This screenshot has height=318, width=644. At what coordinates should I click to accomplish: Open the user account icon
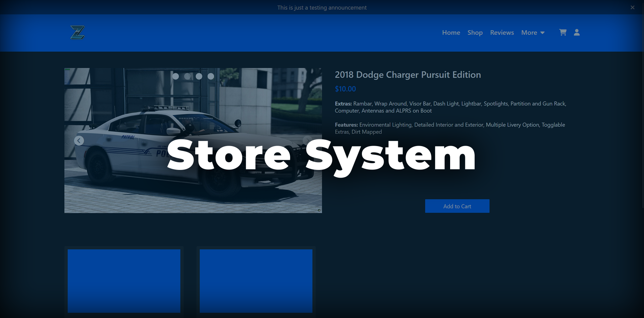pyautogui.click(x=577, y=32)
